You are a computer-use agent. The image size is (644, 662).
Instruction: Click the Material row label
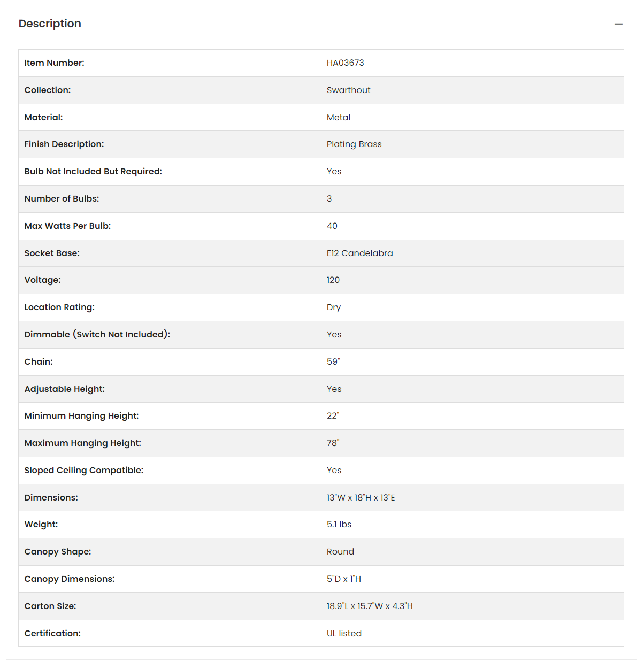coord(43,117)
